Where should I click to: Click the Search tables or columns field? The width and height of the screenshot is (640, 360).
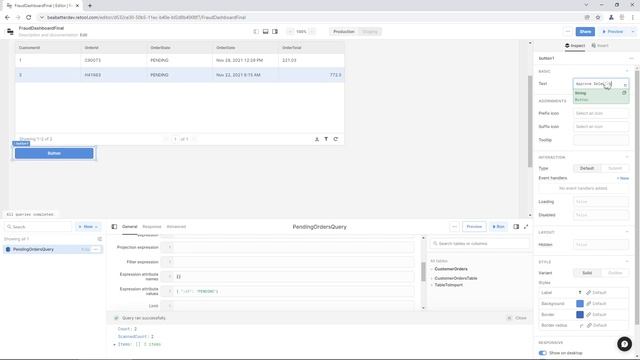(480, 244)
